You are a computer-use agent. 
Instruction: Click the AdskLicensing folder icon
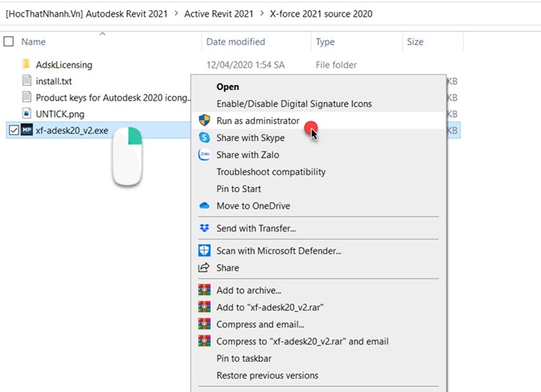(x=26, y=65)
